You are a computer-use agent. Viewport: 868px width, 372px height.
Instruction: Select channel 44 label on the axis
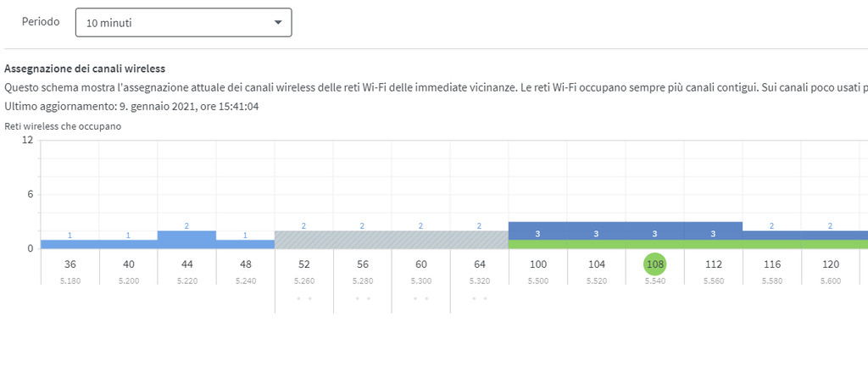187,264
